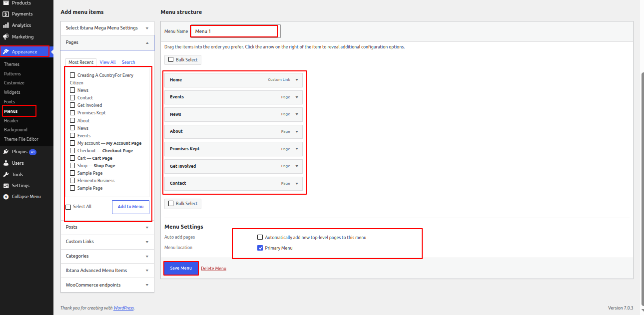Click the Appearance paintbrush icon
This screenshot has height=315, width=644.
[x=6, y=51]
